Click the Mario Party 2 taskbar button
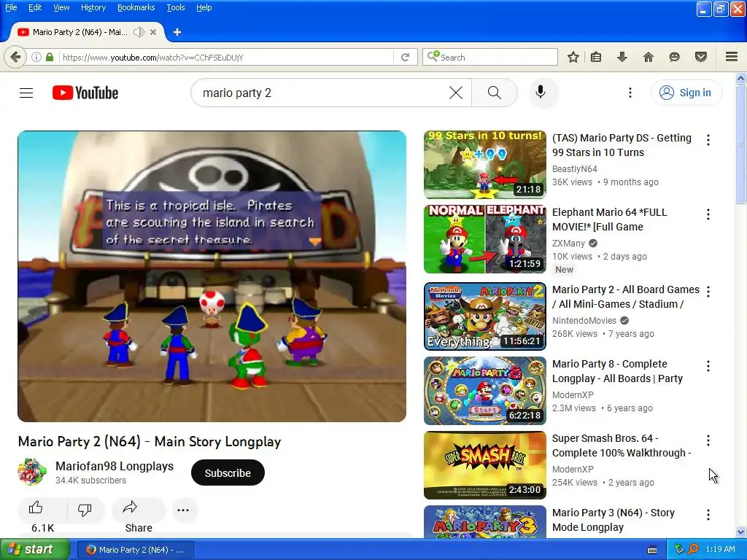Screen dimensions: 747x560 pos(135,550)
